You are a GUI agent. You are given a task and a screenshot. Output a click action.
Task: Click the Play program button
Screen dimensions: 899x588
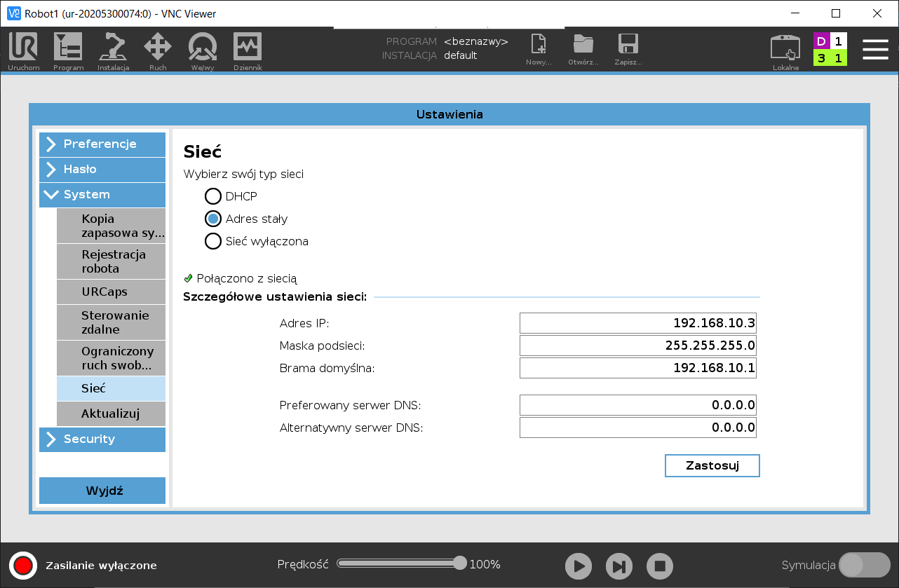(579, 566)
